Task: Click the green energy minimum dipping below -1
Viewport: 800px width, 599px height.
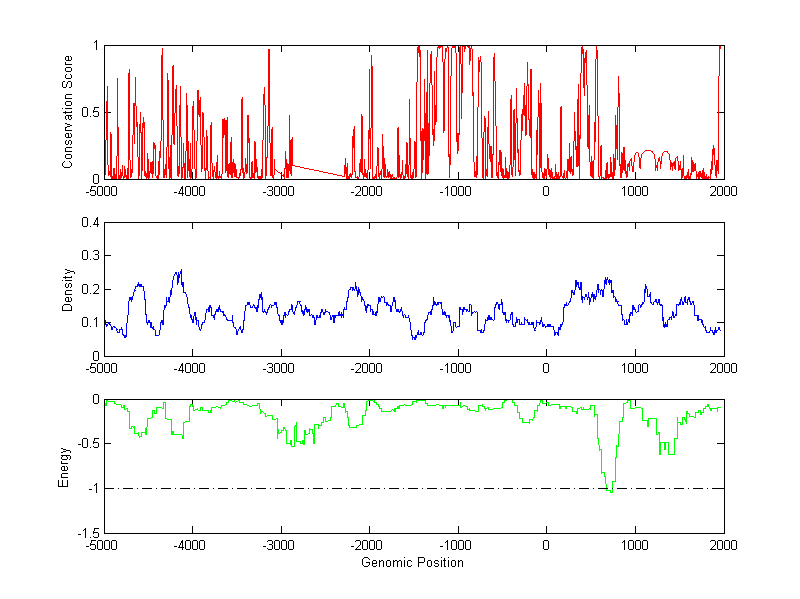Action: pos(610,491)
